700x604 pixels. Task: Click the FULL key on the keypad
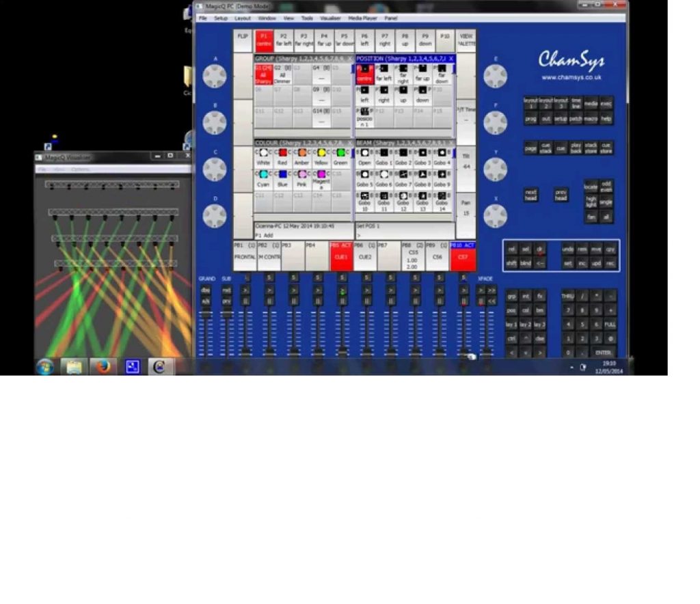point(610,325)
